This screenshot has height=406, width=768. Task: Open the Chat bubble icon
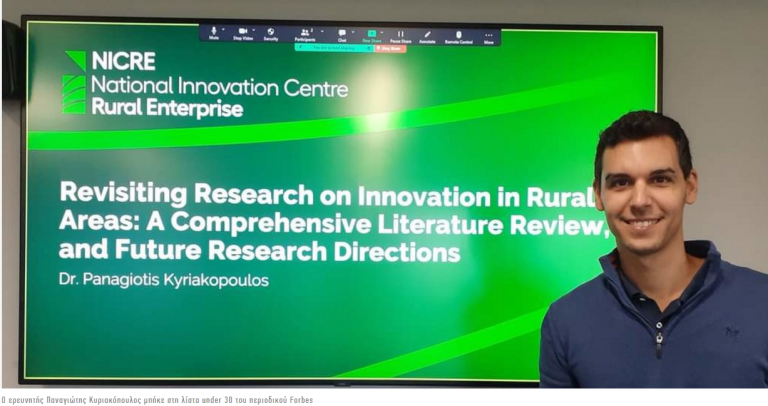pyautogui.click(x=342, y=35)
